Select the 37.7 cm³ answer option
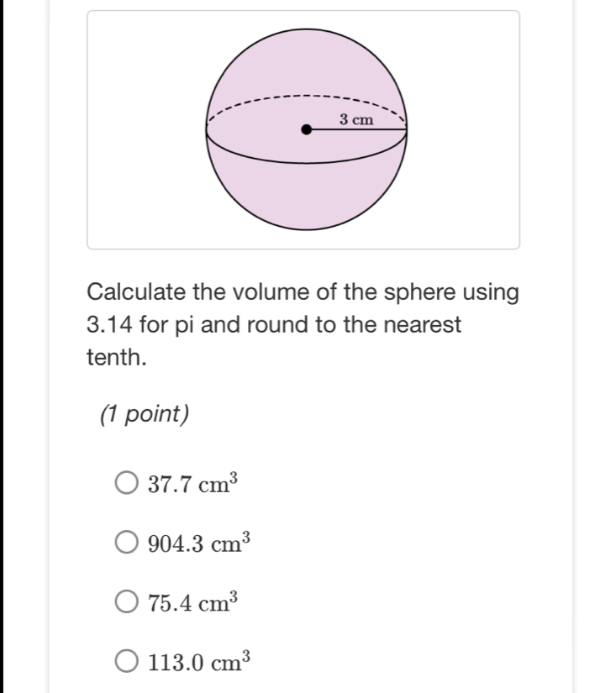The image size is (616, 693). click(x=125, y=481)
